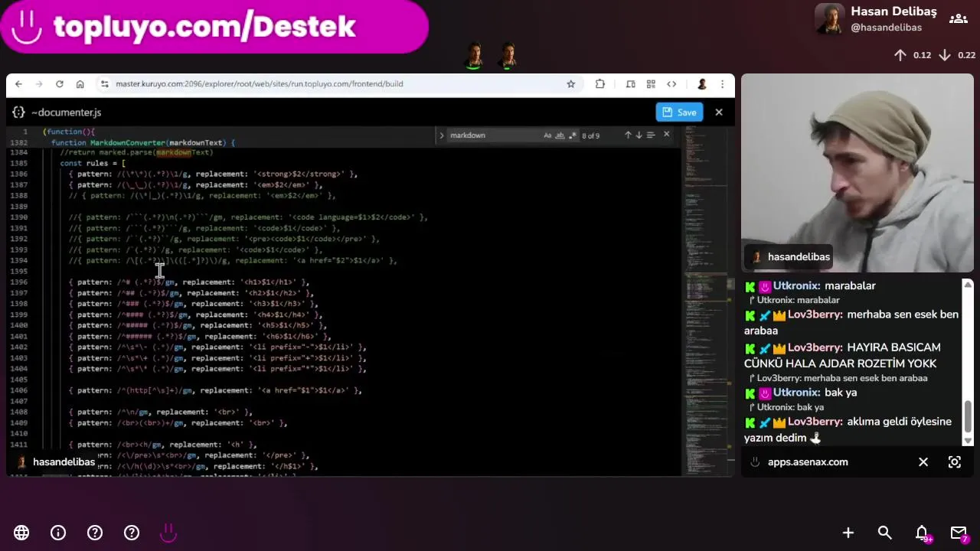Open the browser three-dot menu
980x551 pixels.
722,84
